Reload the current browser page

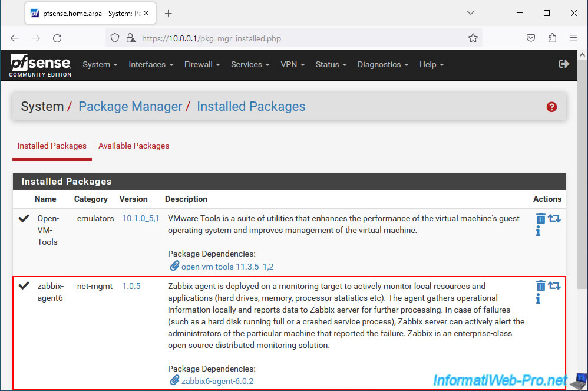[57, 38]
